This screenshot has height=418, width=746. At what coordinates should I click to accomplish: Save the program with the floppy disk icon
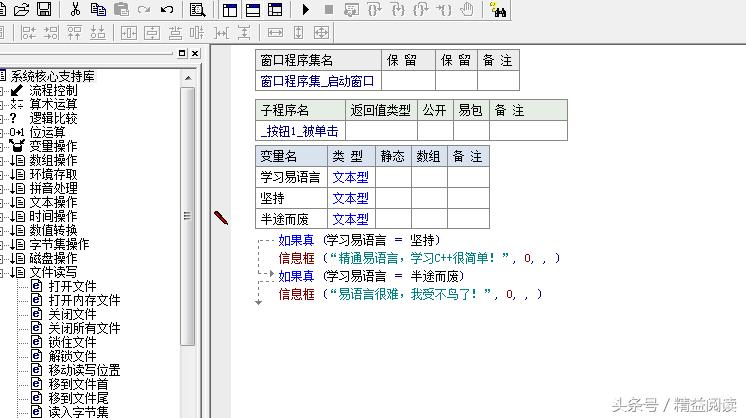44,9
